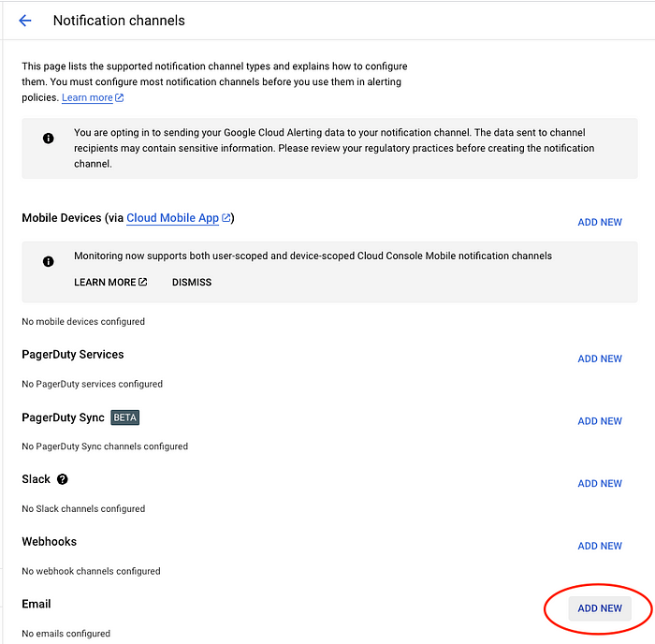This screenshot has width=655, height=644.
Task: Click the Email section heading
Action: tap(36, 604)
